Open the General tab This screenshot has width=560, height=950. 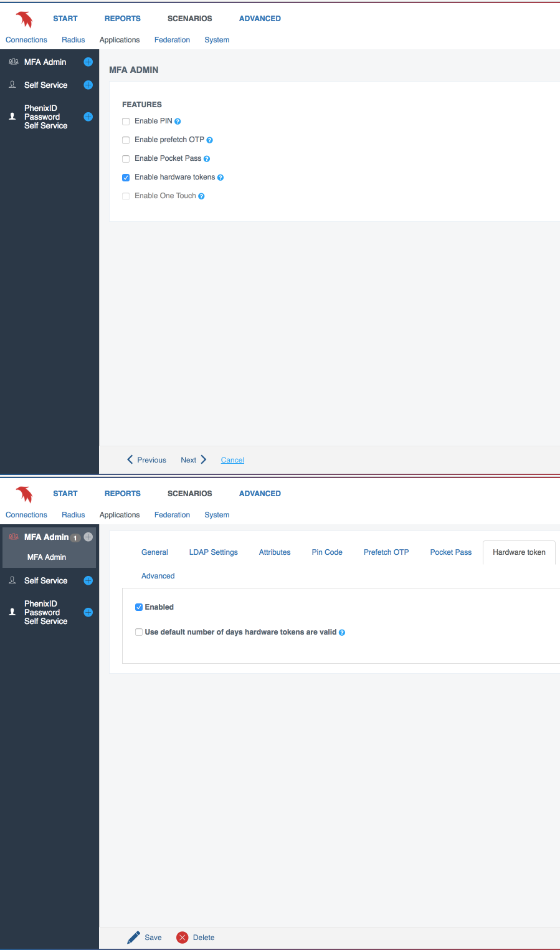[x=154, y=552]
